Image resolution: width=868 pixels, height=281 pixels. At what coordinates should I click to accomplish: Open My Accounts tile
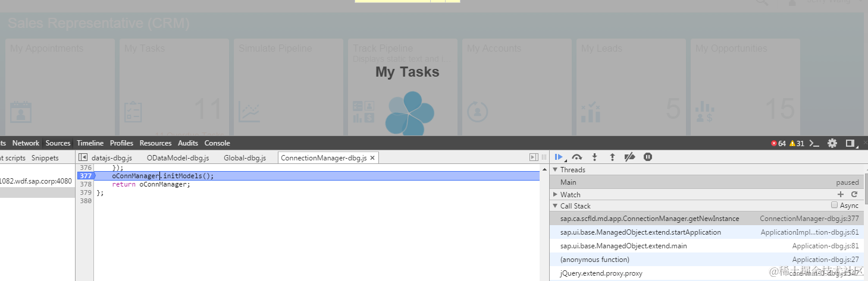[x=516, y=87]
